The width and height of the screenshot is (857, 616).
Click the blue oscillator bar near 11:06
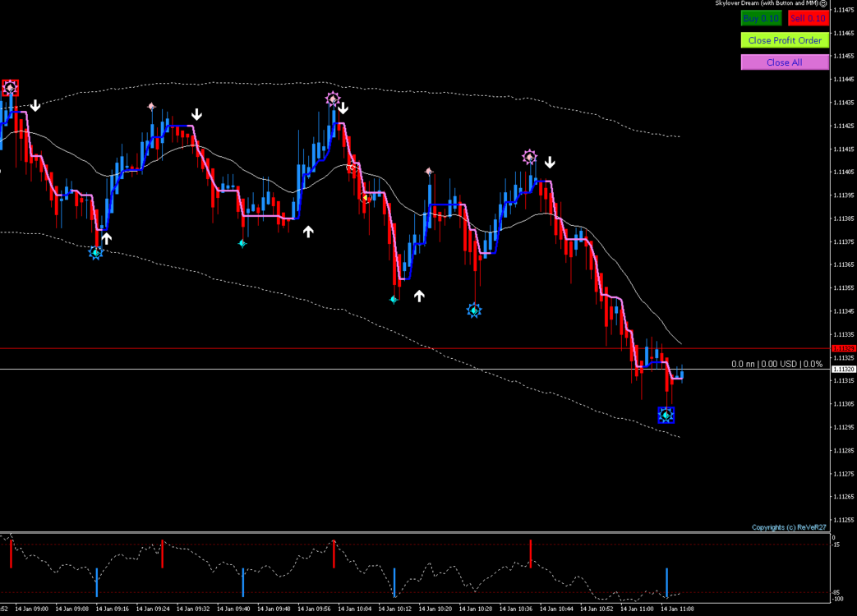point(667,582)
